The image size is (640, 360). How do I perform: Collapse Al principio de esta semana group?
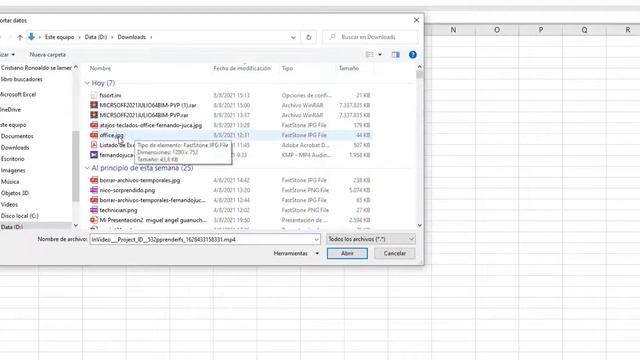(x=87, y=168)
